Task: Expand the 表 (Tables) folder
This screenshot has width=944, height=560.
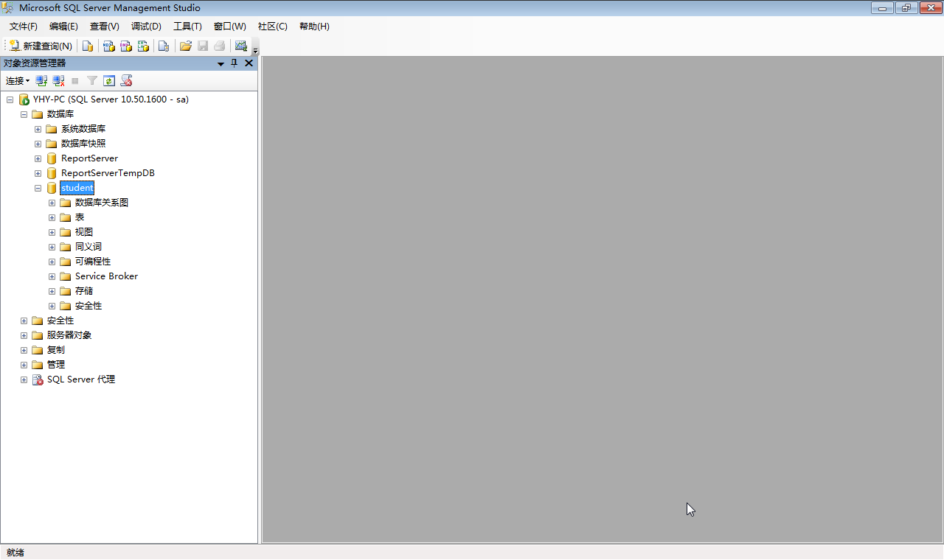Action: click(52, 217)
